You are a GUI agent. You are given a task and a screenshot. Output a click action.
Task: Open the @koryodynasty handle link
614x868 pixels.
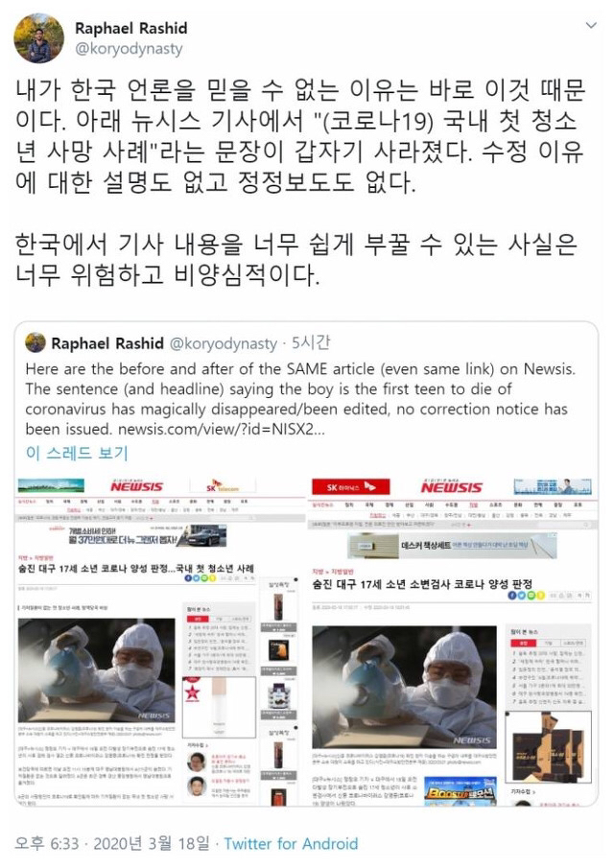129,49
